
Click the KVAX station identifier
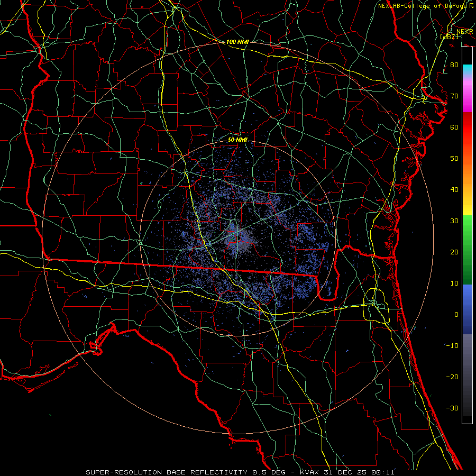pyautogui.click(x=310, y=472)
